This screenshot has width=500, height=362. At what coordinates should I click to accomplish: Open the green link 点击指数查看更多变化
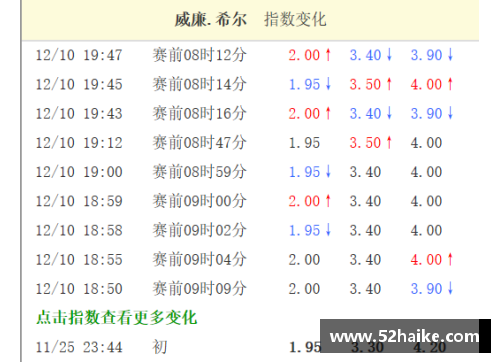pyautogui.click(x=116, y=317)
